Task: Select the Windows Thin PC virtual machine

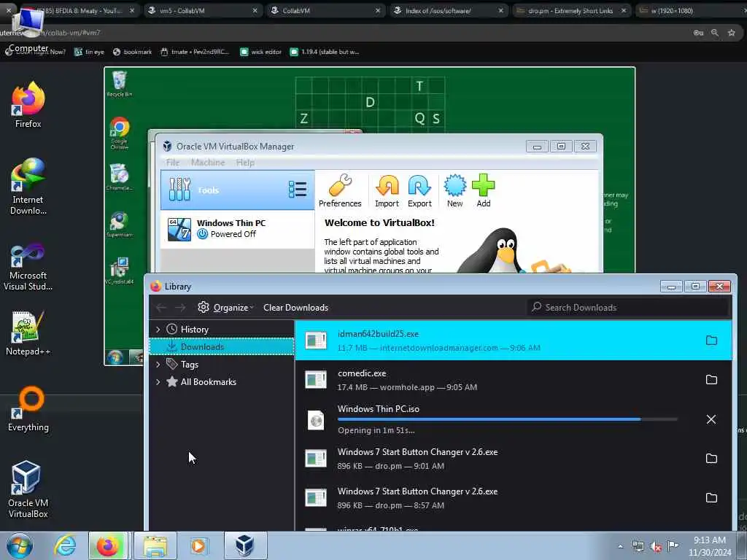Action: [x=237, y=229]
